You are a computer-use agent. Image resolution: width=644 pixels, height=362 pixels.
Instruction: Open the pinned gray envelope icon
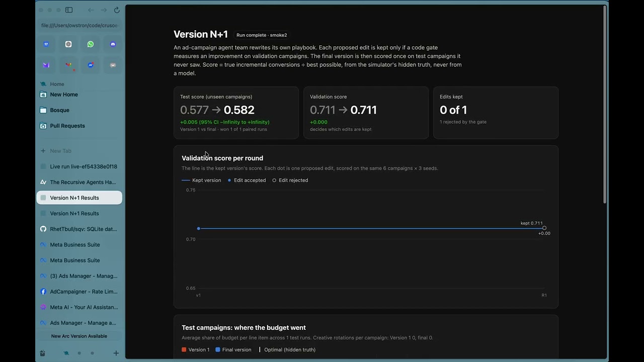point(113,65)
